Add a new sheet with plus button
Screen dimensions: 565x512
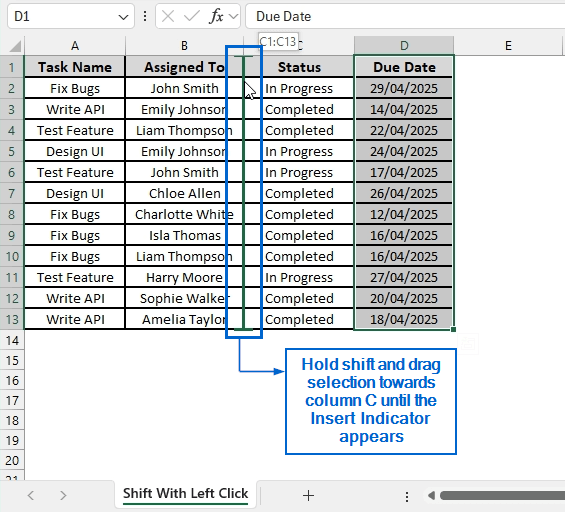click(x=308, y=496)
